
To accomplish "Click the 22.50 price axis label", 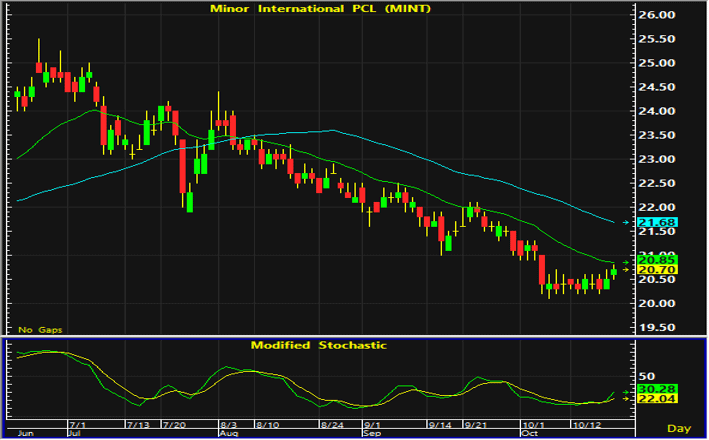I will coord(656,183).
